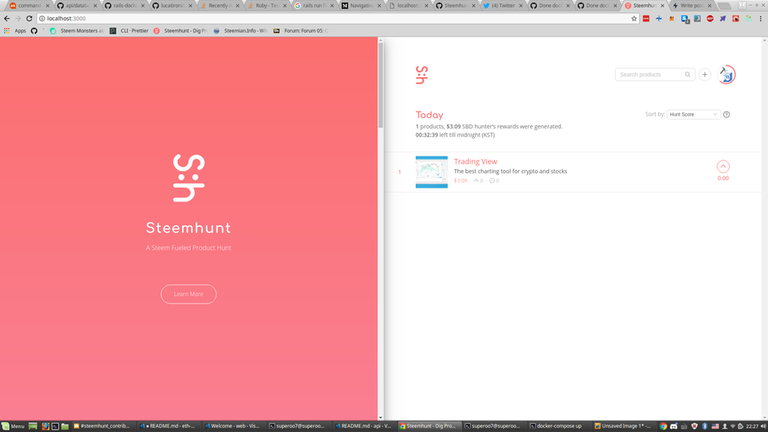Click the browser back arrow
The image size is (768, 432).
click(x=7, y=19)
